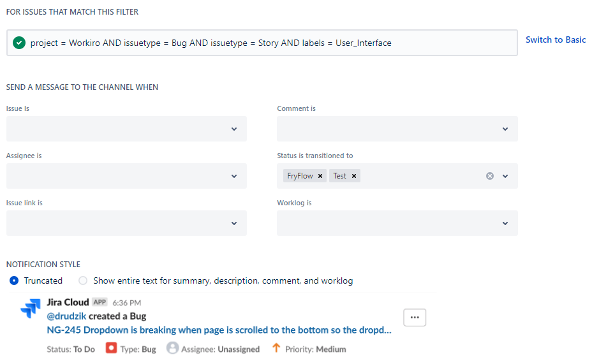
Task: Click the Priority: Medium text
Action: tap(316, 349)
